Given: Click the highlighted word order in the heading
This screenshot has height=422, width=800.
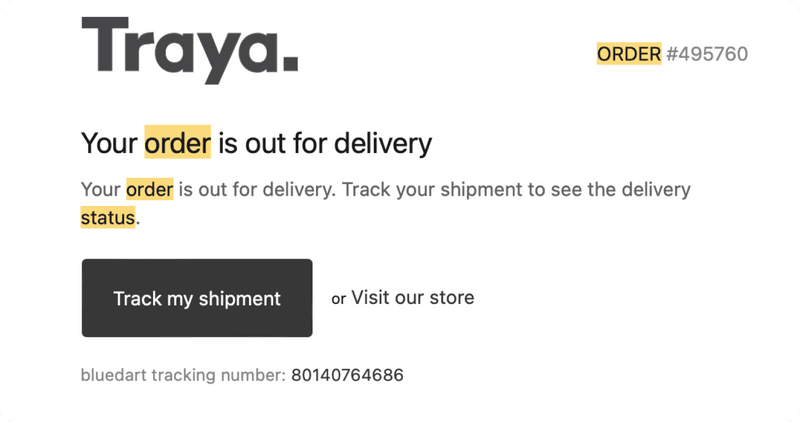Looking at the screenshot, I should click(177, 144).
